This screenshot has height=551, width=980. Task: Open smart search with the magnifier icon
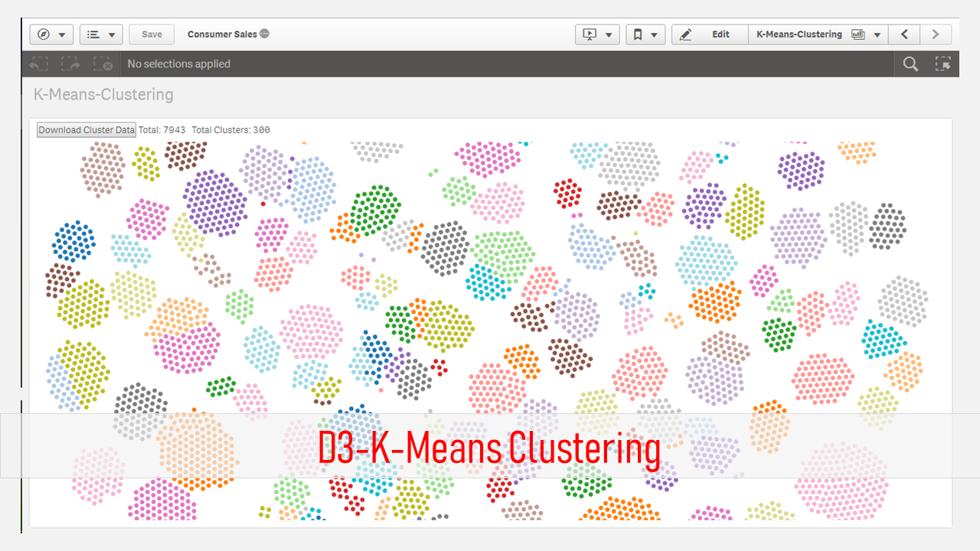click(x=910, y=64)
